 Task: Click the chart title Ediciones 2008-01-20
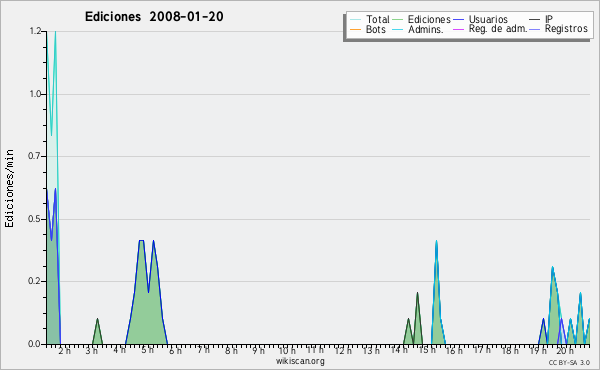(154, 16)
